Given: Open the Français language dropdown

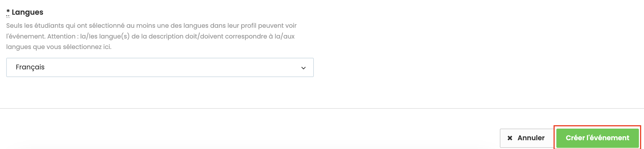Looking at the screenshot, I should pyautogui.click(x=160, y=67).
